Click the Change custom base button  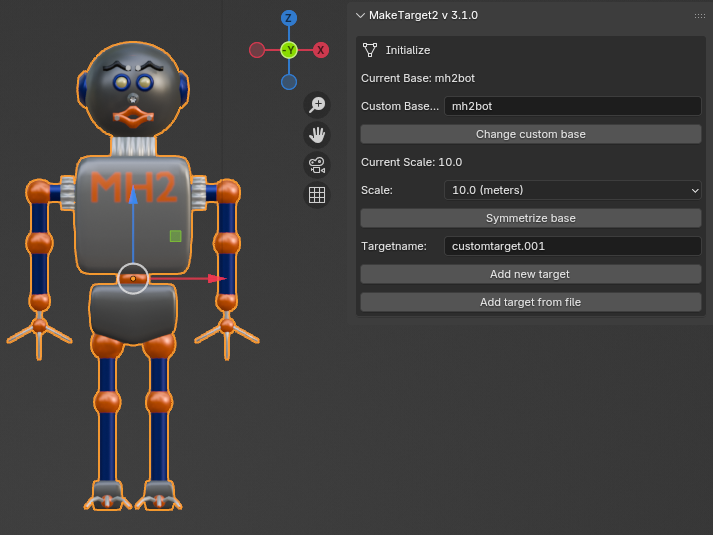530,134
